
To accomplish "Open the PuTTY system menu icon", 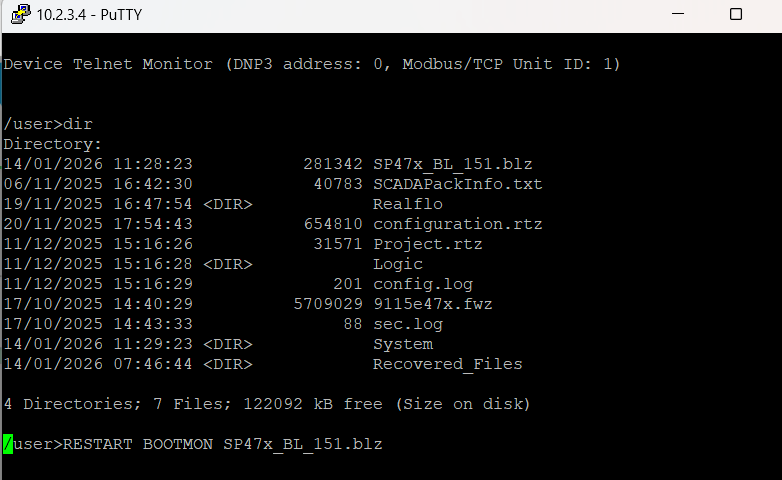I will (20, 14).
